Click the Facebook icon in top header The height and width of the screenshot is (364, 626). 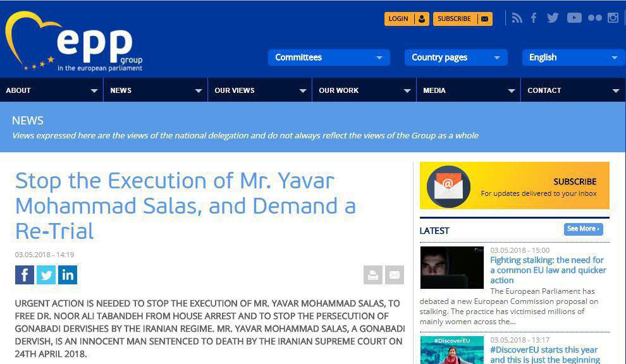(x=534, y=18)
